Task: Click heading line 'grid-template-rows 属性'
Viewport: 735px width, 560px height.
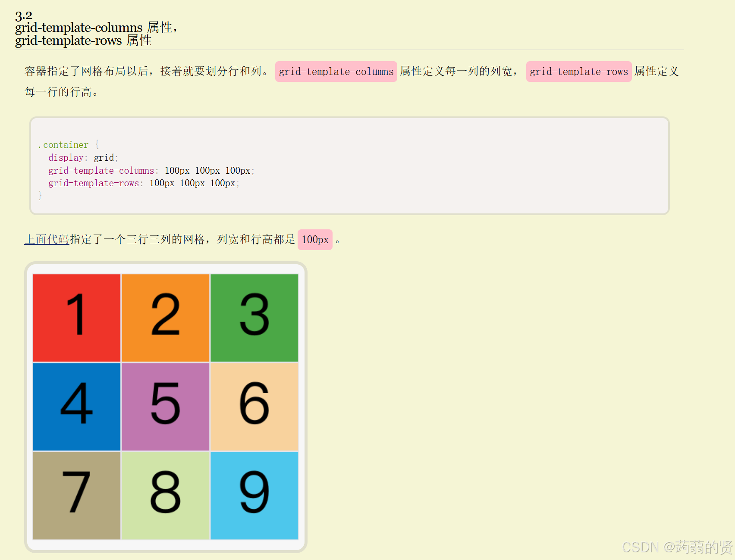Action: 83,41
